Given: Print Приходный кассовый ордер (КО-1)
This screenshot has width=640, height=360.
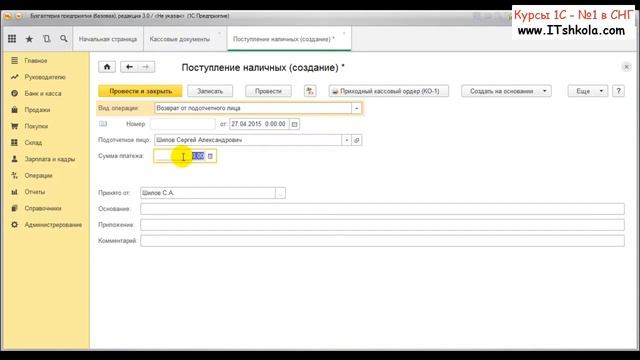Looking at the screenshot, I should point(389,91).
